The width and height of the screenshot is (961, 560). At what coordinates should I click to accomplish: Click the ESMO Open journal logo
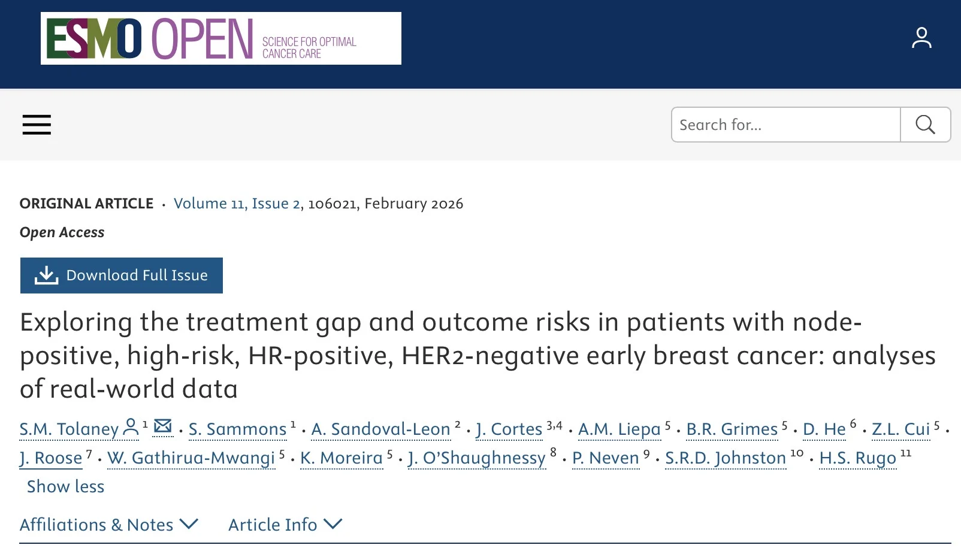(x=220, y=38)
